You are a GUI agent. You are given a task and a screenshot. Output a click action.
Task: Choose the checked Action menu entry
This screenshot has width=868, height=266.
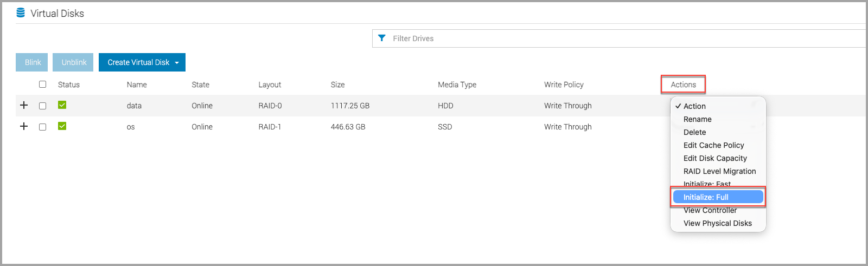[x=718, y=106]
